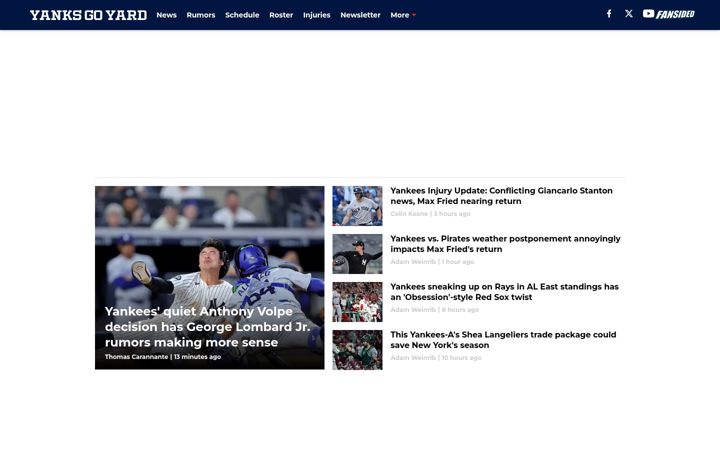This screenshot has width=720, height=450.
Task: Click the Stanton injury update thumbnail
Action: 357,206
